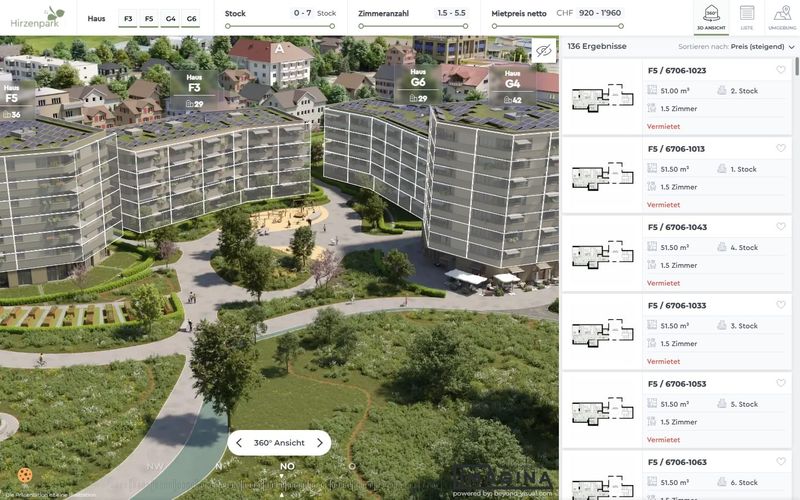Click '4. Stock' in listing 6706-1043
The image size is (800, 500).
pos(744,247)
